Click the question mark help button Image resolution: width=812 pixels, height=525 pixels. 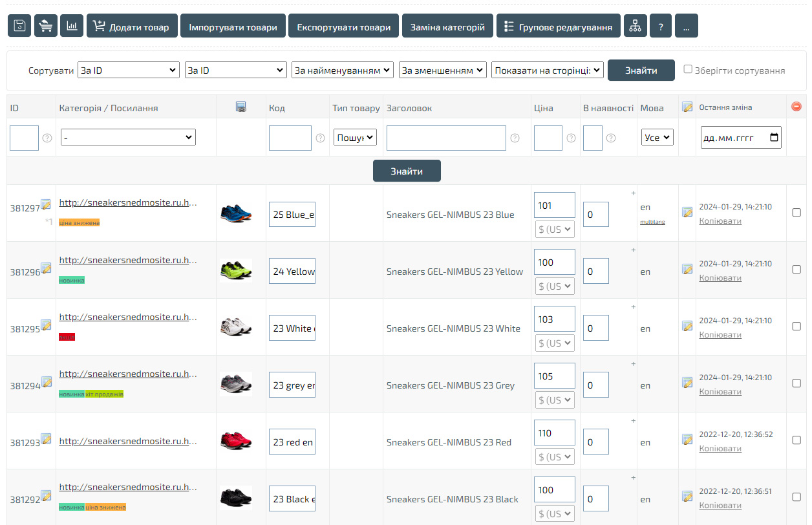click(x=661, y=27)
